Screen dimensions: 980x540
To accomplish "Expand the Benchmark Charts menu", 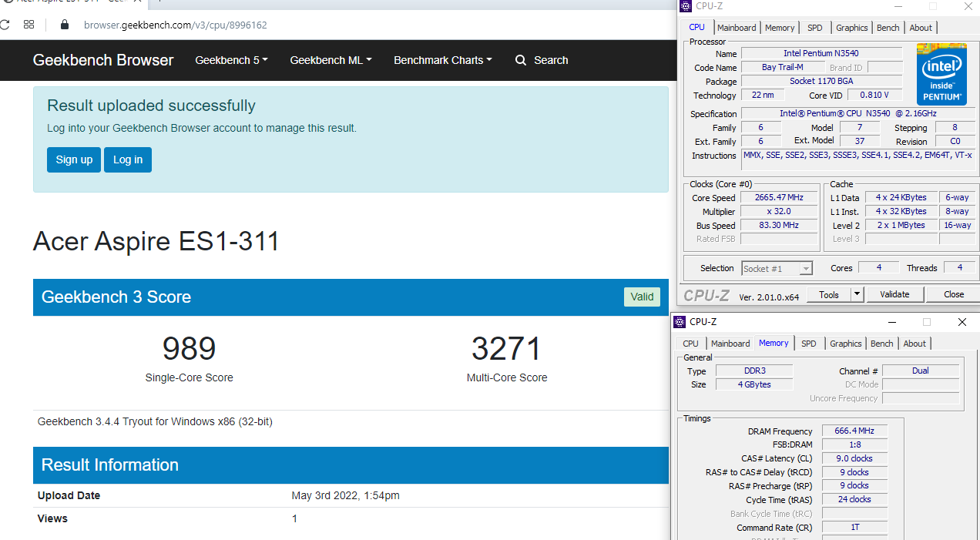I will tap(442, 60).
